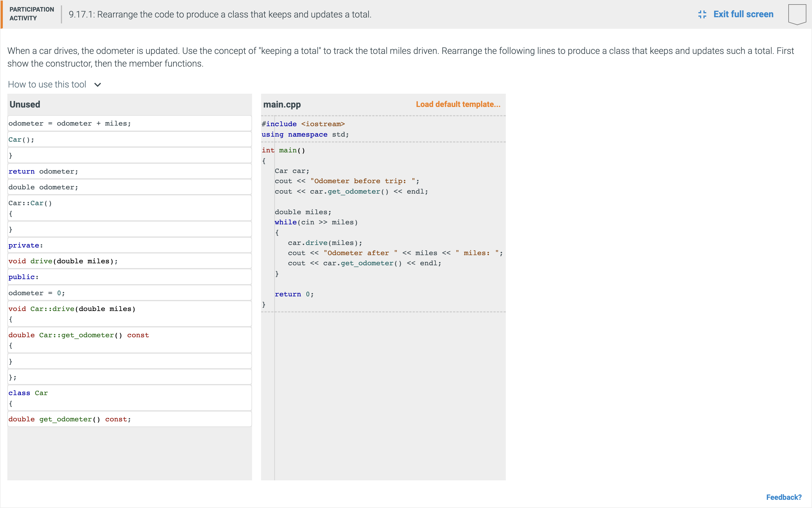
Task: Select the closing brace block below Car();
Action: coord(129,155)
